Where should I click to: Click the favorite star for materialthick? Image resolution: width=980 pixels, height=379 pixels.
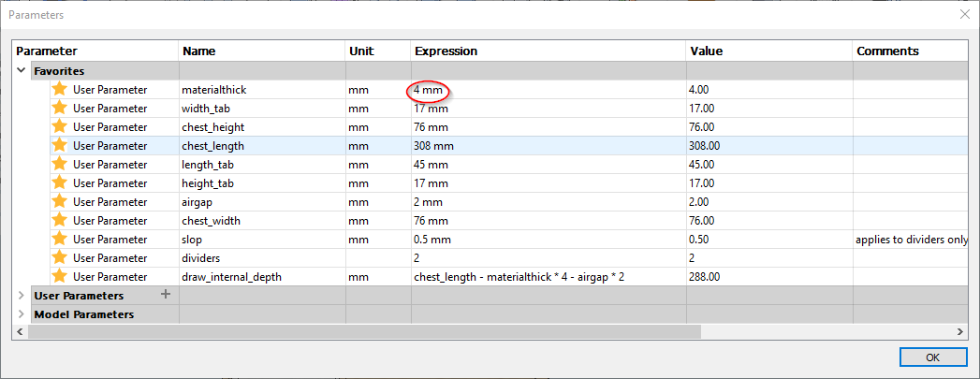coord(60,89)
